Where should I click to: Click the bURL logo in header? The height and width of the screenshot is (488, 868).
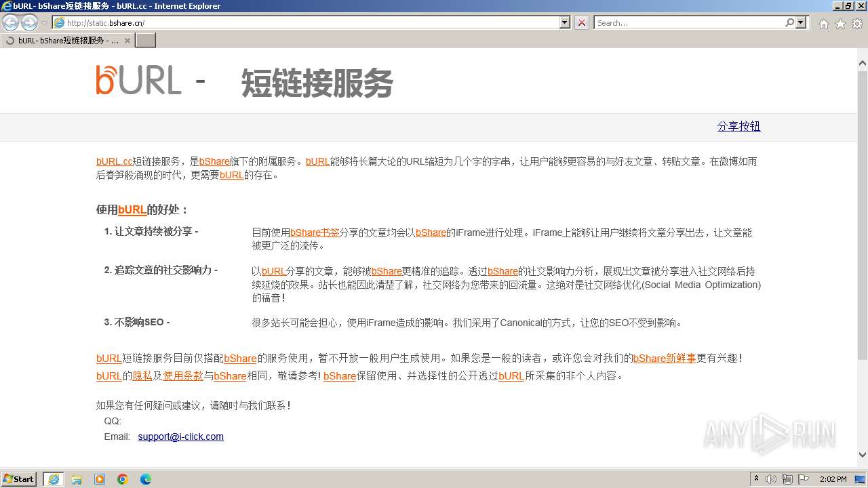[x=138, y=80]
